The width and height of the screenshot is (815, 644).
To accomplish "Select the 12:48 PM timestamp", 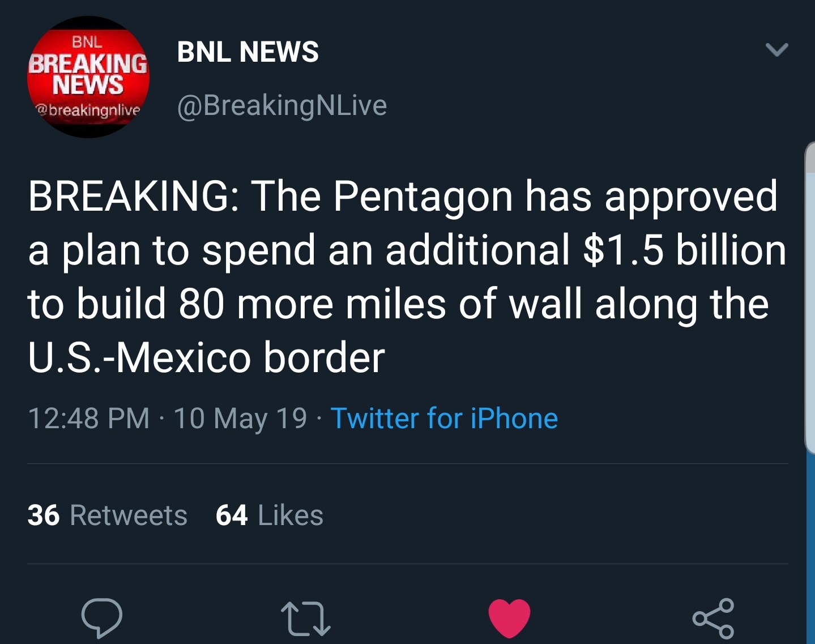I will point(88,419).
